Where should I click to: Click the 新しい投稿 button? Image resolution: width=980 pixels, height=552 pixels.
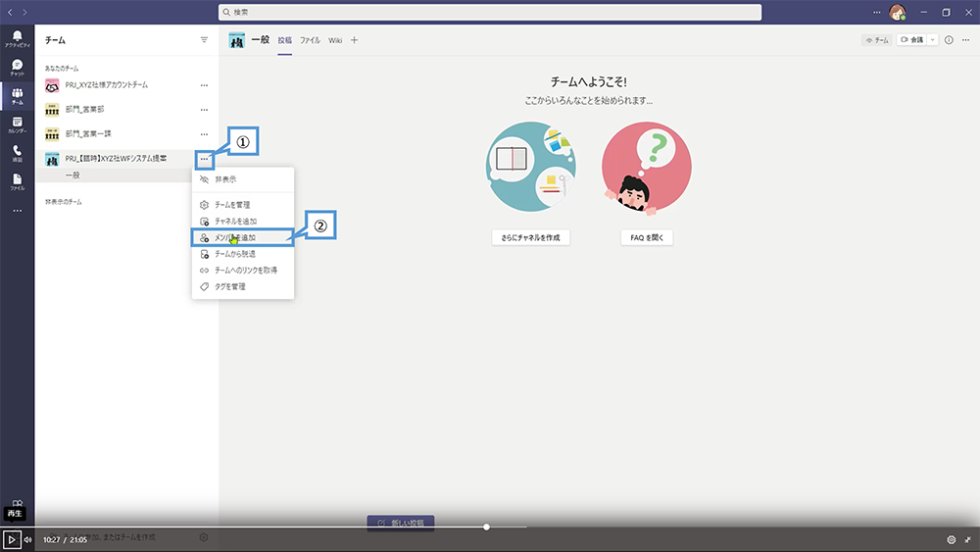pos(401,523)
